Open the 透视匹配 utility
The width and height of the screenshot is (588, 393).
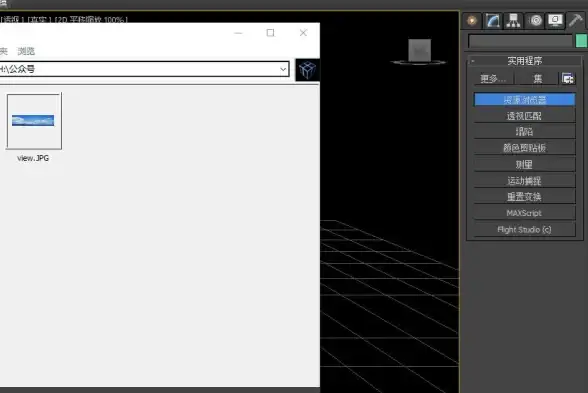pos(524,116)
